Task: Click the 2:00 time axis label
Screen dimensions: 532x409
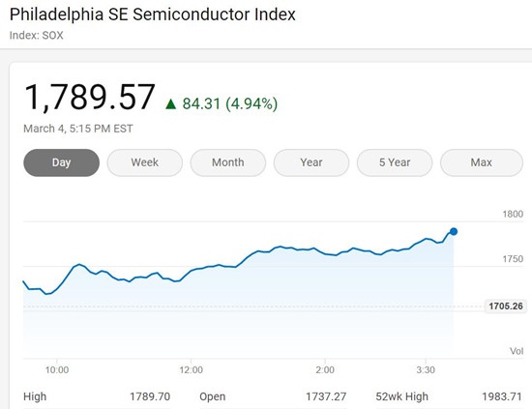Action: click(325, 369)
